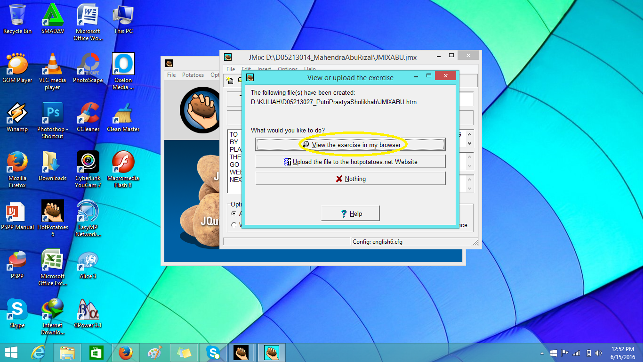Open the Windows Start button

click(x=11, y=353)
